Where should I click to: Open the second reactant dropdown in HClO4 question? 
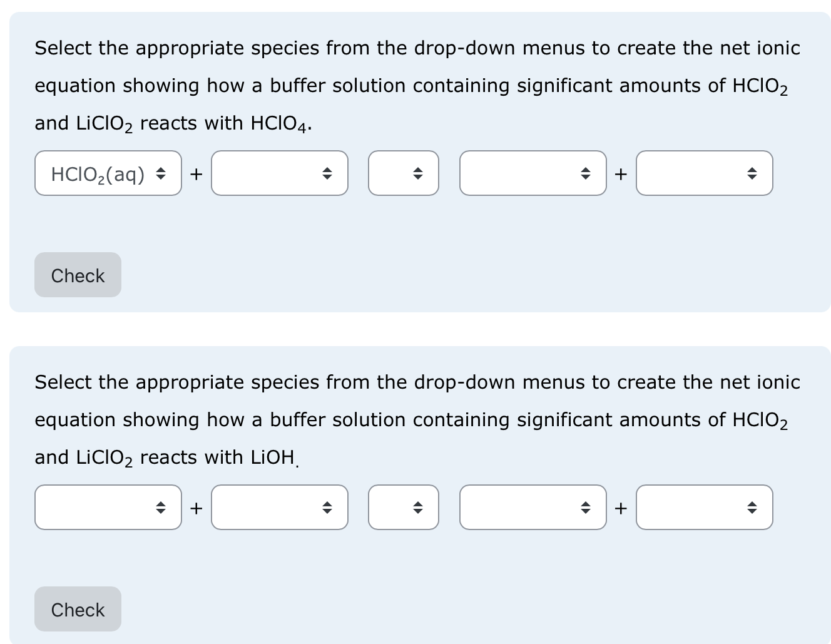(279, 173)
